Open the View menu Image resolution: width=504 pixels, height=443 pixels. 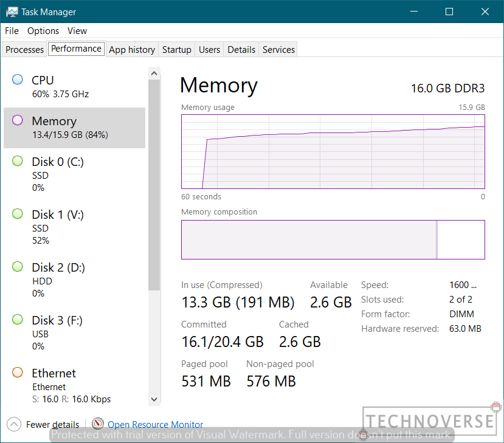click(77, 31)
